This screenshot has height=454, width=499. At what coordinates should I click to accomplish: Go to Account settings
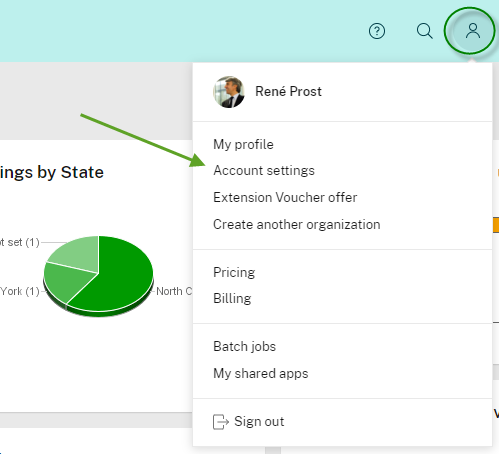point(264,171)
